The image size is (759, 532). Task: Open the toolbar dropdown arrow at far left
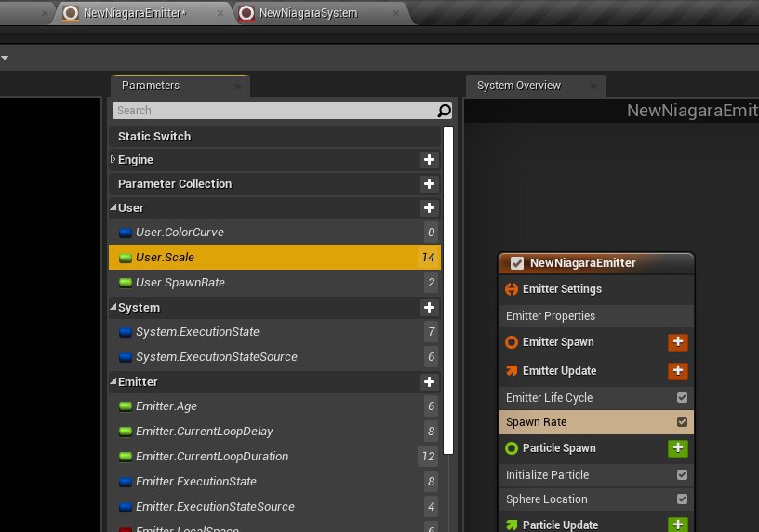click(5, 58)
